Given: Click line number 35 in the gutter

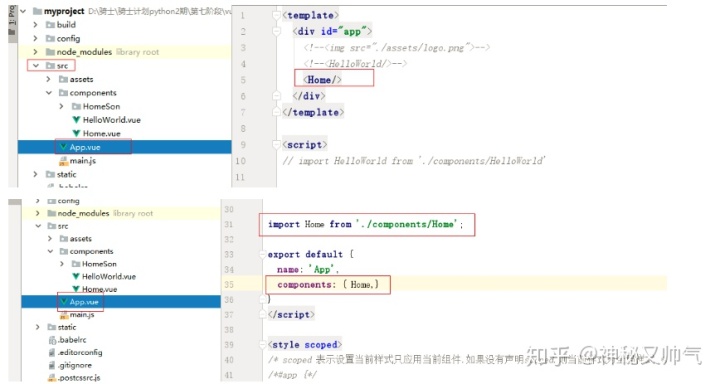Looking at the screenshot, I should tap(229, 284).
